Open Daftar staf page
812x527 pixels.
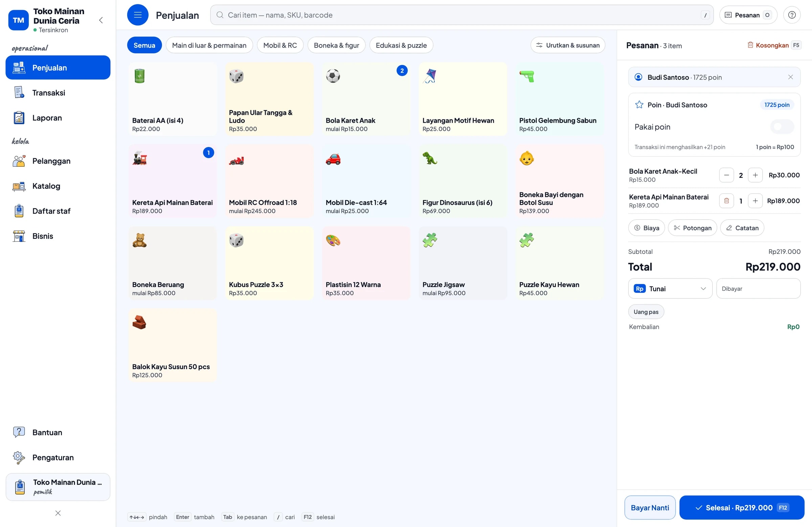(58, 211)
